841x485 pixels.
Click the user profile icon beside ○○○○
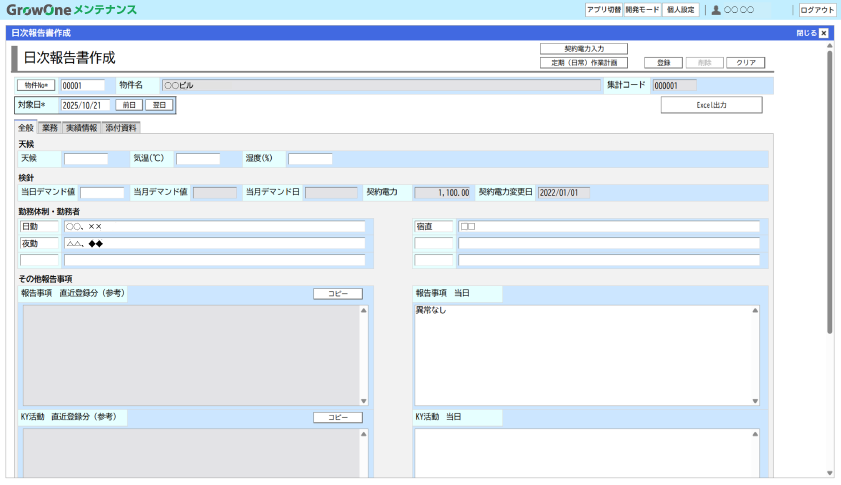click(715, 10)
